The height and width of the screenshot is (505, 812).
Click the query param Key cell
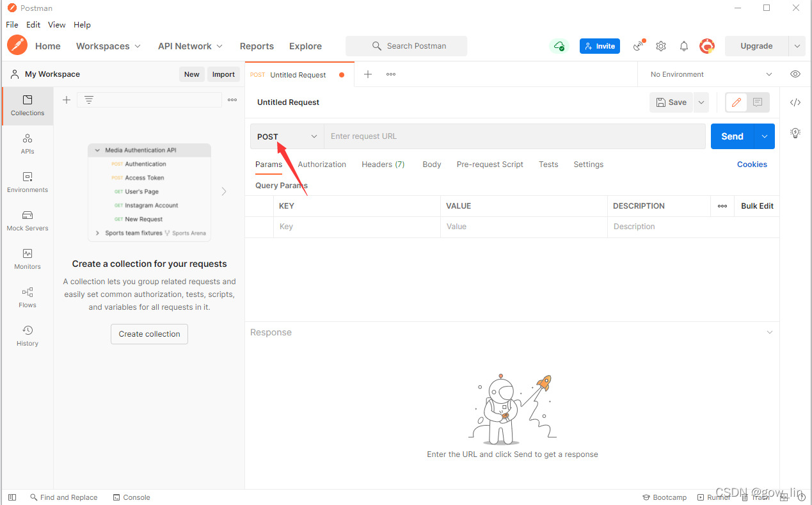pos(357,227)
